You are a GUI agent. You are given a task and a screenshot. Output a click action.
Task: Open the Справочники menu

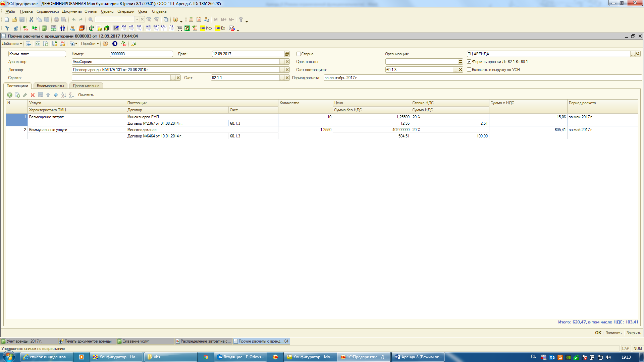[48, 11]
